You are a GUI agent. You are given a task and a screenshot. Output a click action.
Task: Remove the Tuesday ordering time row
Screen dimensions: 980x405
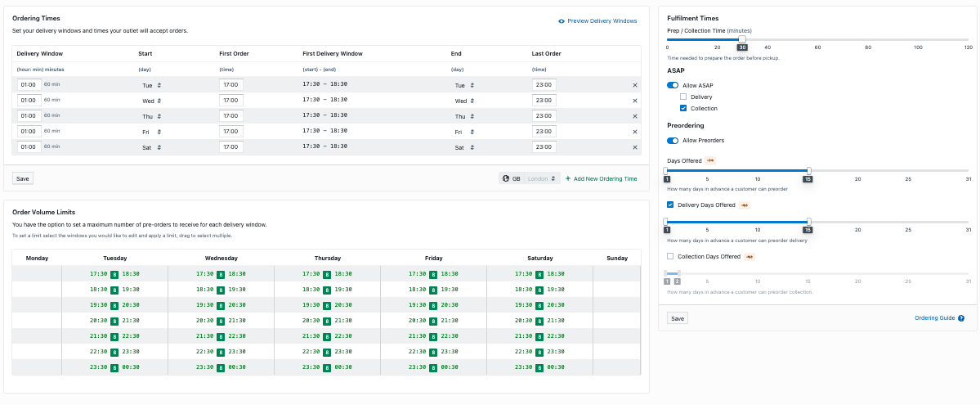(635, 85)
